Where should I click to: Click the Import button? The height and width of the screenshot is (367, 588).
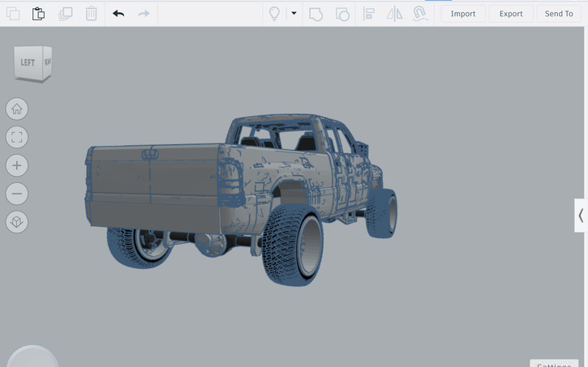coord(463,14)
